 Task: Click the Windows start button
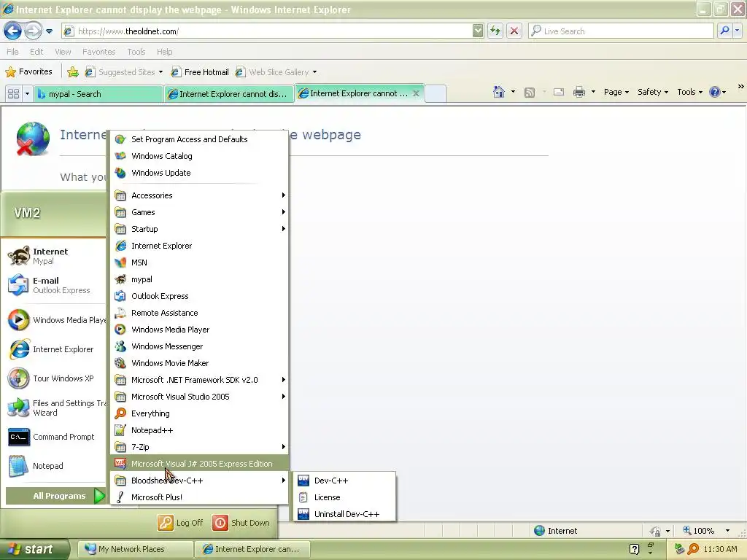(x=34, y=549)
